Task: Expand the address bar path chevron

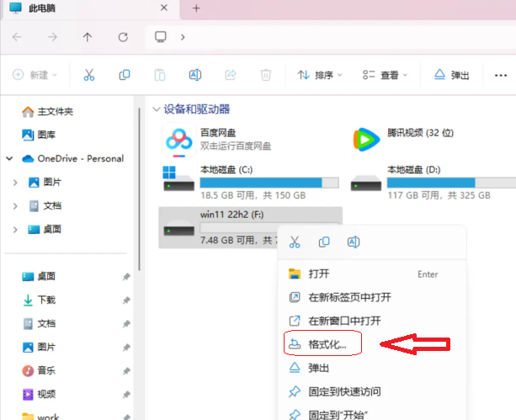Action: click(x=183, y=37)
